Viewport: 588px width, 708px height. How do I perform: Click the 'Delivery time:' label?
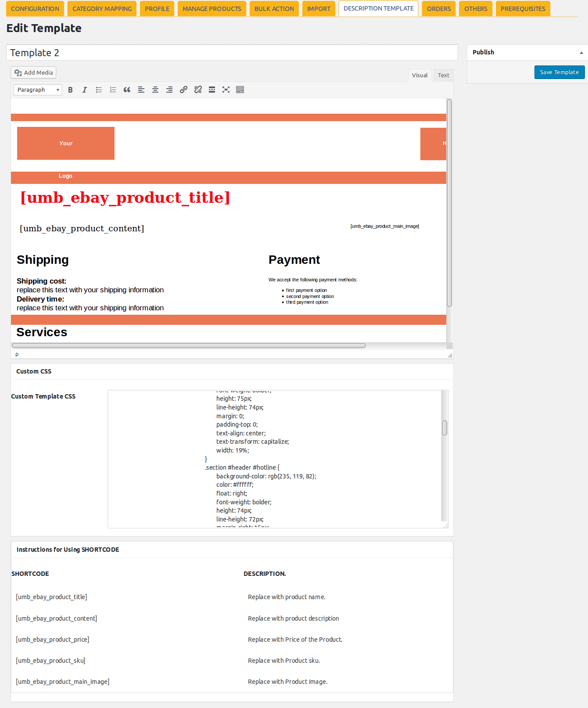pos(40,299)
